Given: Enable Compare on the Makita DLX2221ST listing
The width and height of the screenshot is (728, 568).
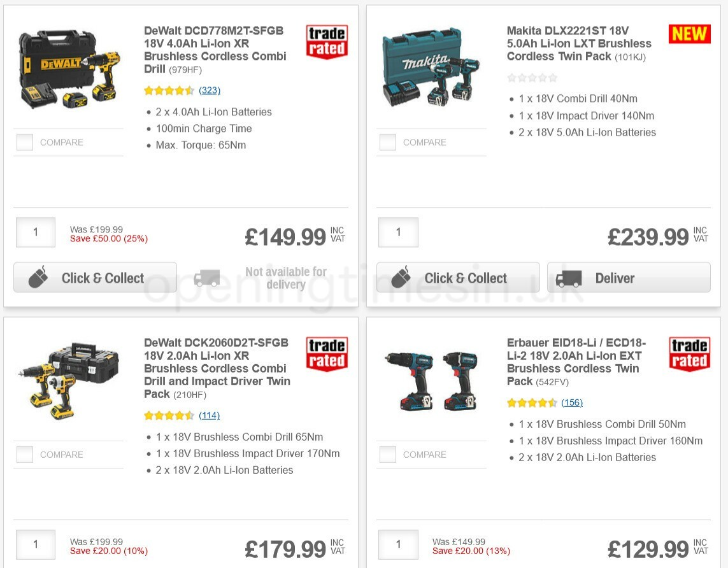Looking at the screenshot, I should pyautogui.click(x=387, y=142).
